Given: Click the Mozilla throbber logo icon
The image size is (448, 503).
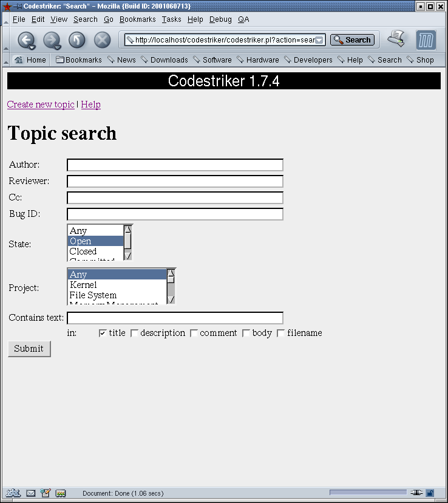Looking at the screenshot, I should 426,40.
